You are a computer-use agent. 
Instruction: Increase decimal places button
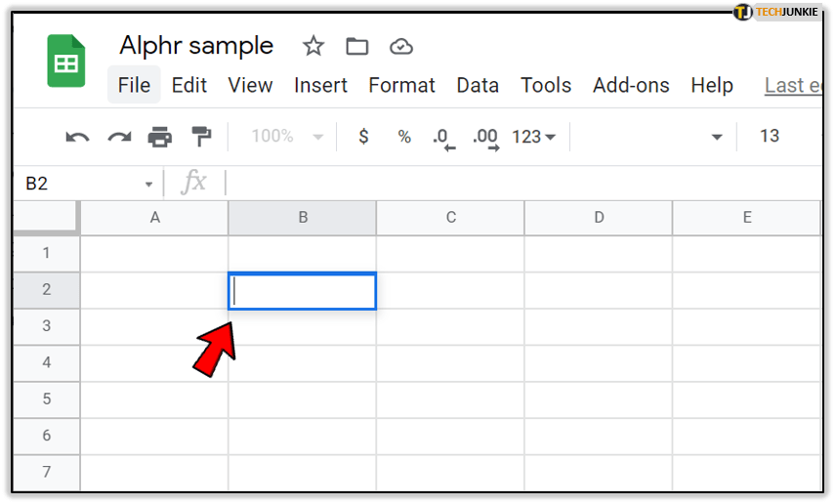tap(485, 138)
